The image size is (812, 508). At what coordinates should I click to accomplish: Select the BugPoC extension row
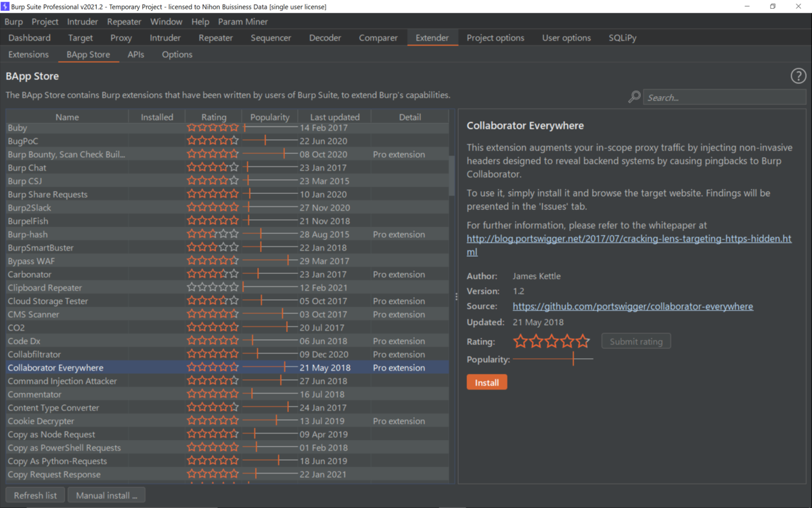[227, 141]
